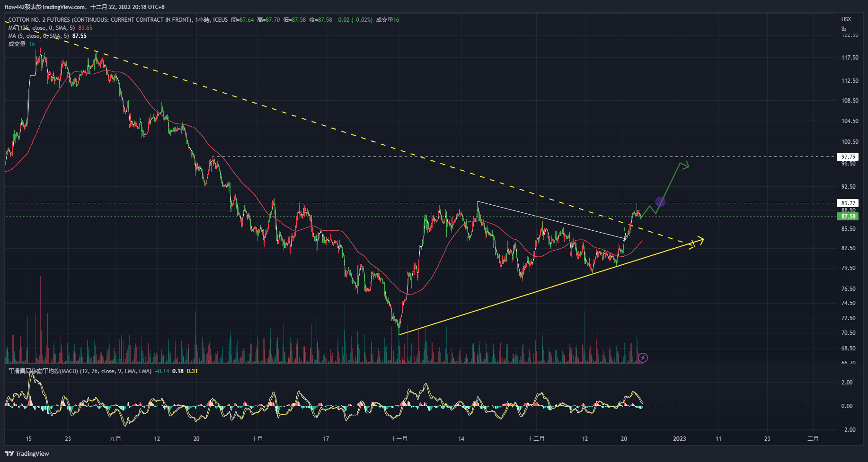Click the 十一月 date axis label
Screen dimensions: 868x462
[x=399, y=439]
